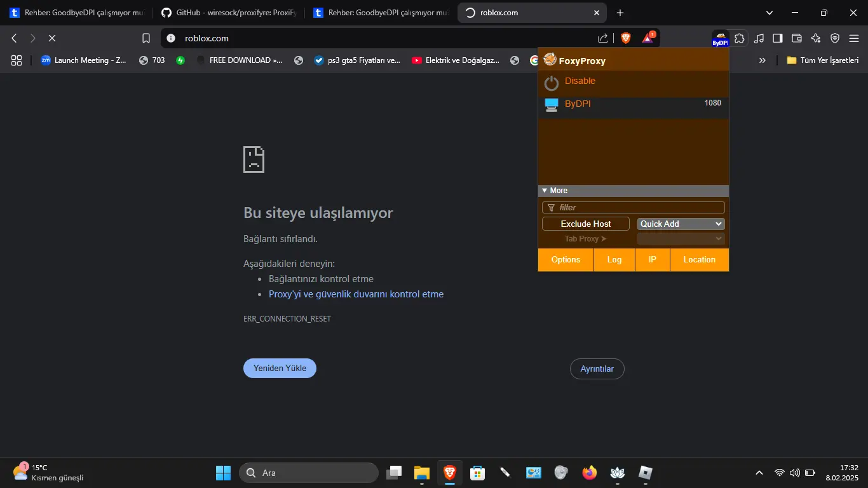Image resolution: width=868 pixels, height=488 pixels.
Task: Click the Exclude Host button
Action: click(x=586, y=224)
